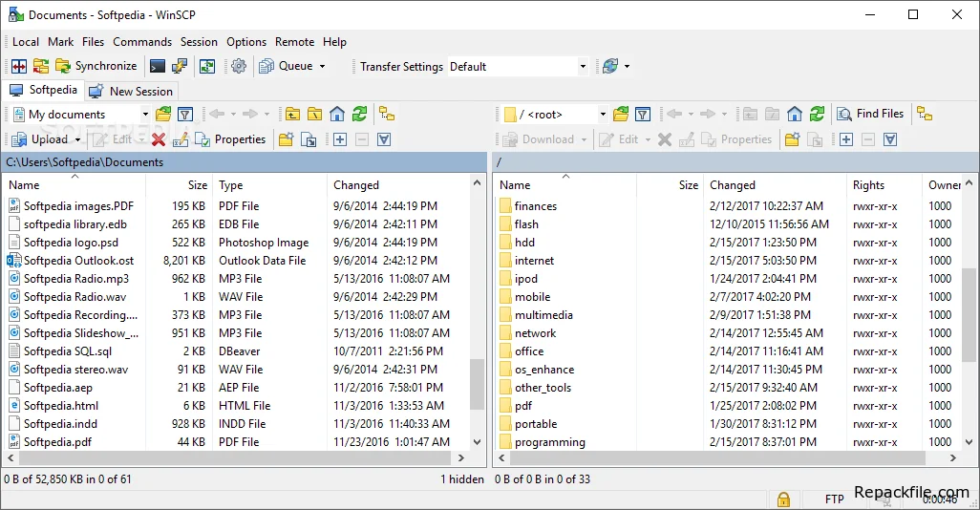Click the local panel vertical scrollbar thumb
Screen dimensions: 980x510
click(x=477, y=384)
